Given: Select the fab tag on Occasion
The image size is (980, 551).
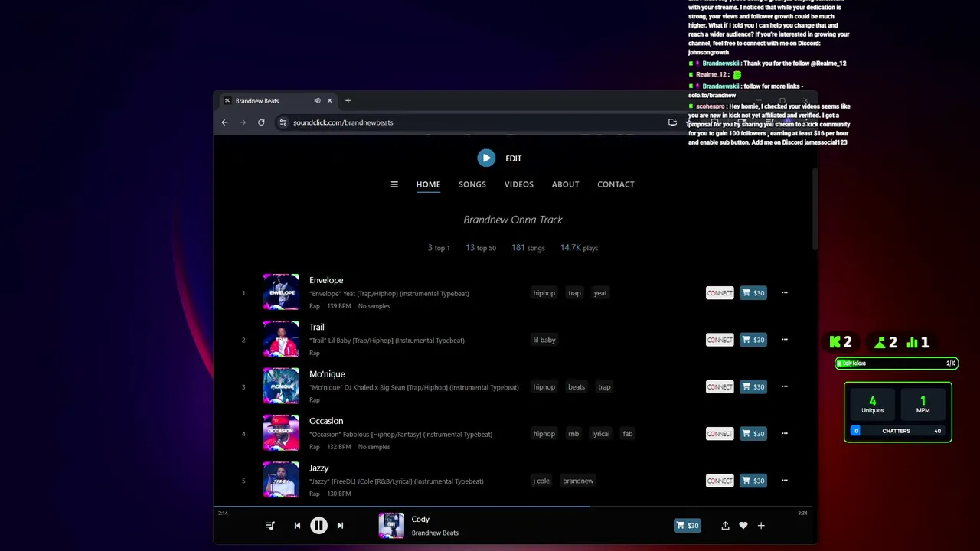Looking at the screenshot, I should (x=628, y=434).
